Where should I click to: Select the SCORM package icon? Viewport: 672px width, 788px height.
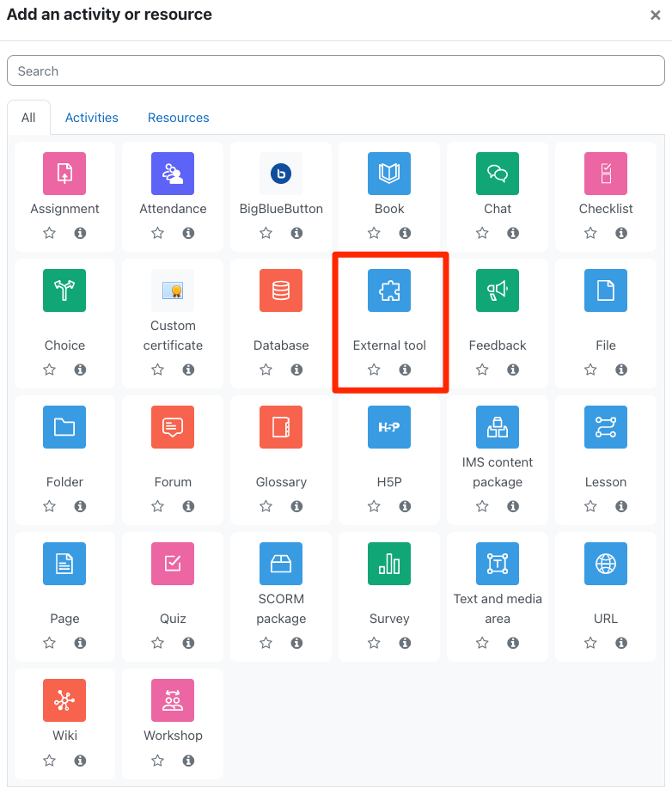(x=281, y=564)
